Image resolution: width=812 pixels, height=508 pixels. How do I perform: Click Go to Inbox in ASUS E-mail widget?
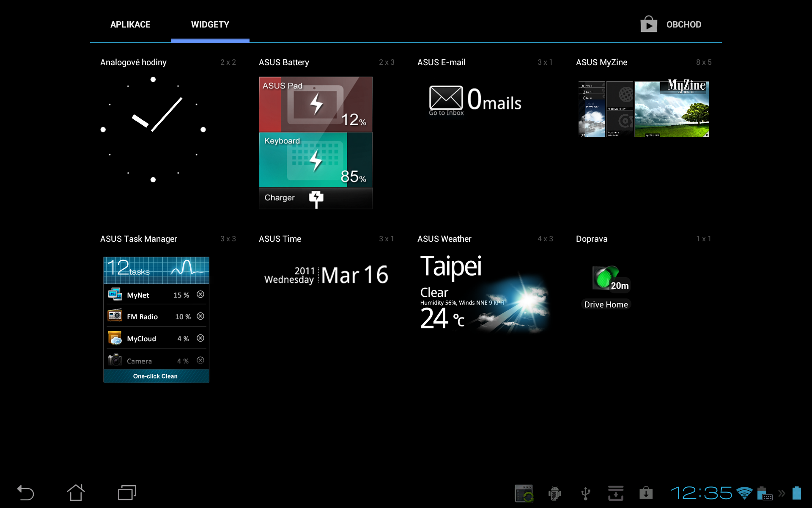pyautogui.click(x=445, y=113)
